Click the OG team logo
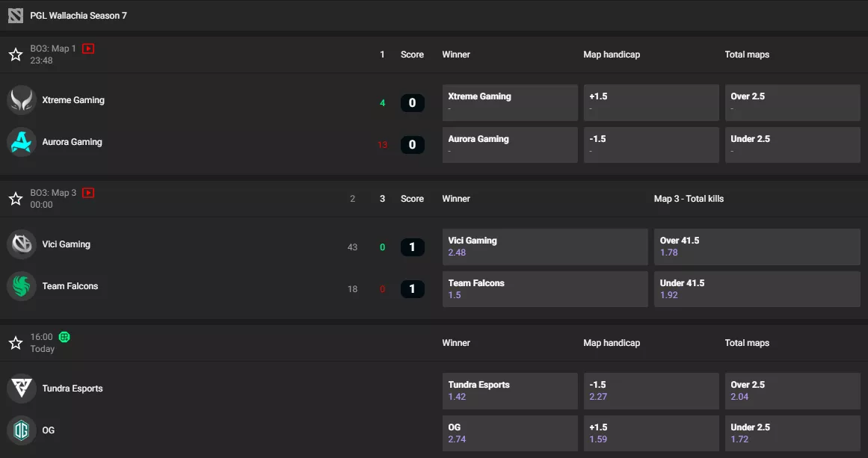The width and height of the screenshot is (868, 458). coord(22,430)
